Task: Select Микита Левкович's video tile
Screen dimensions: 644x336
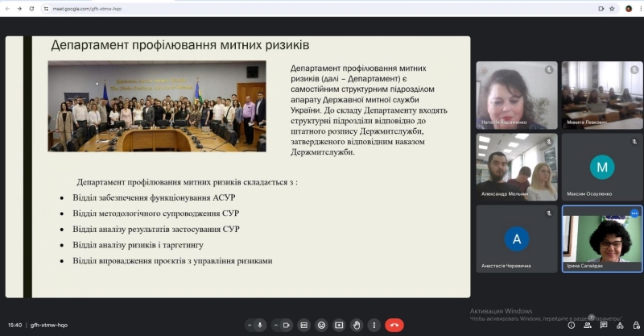Action: tap(602, 95)
